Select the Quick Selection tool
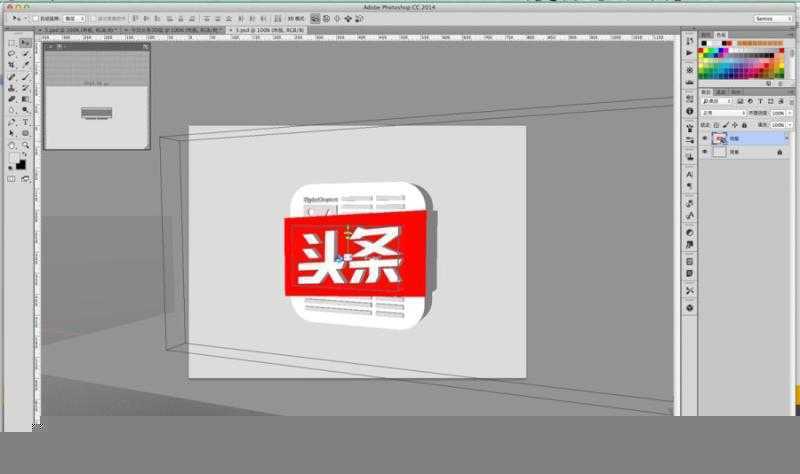 25,54
